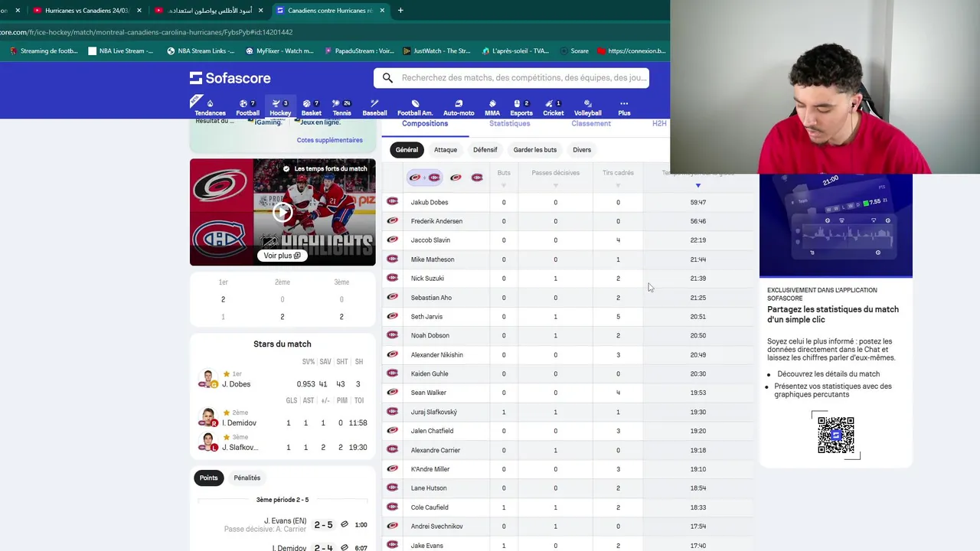Open Jakub Dobes player row

pyautogui.click(x=567, y=202)
